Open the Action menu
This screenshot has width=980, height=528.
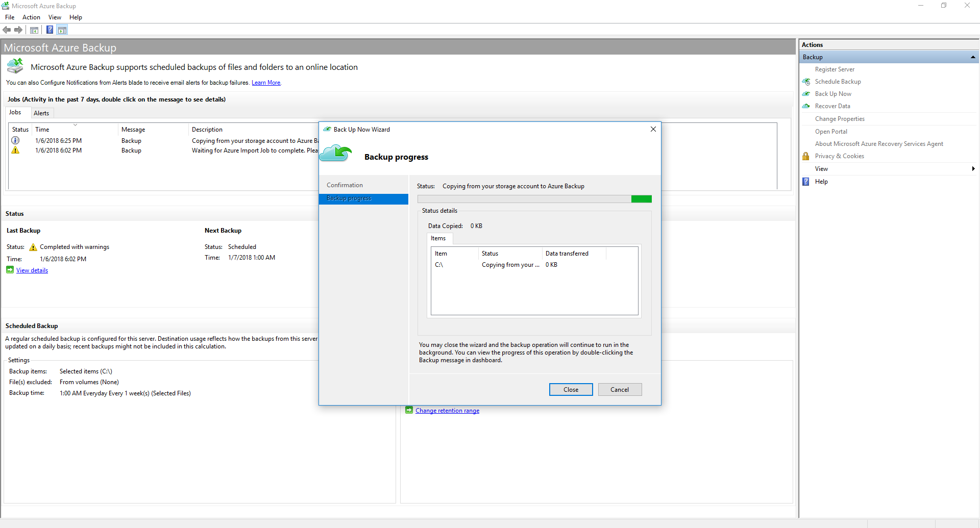click(31, 17)
